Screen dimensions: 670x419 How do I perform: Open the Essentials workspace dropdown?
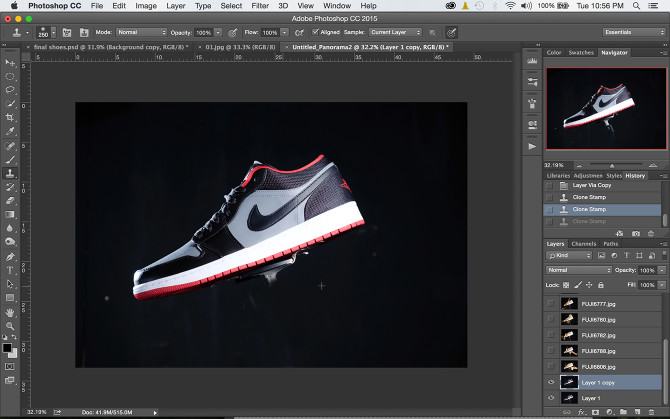point(634,32)
